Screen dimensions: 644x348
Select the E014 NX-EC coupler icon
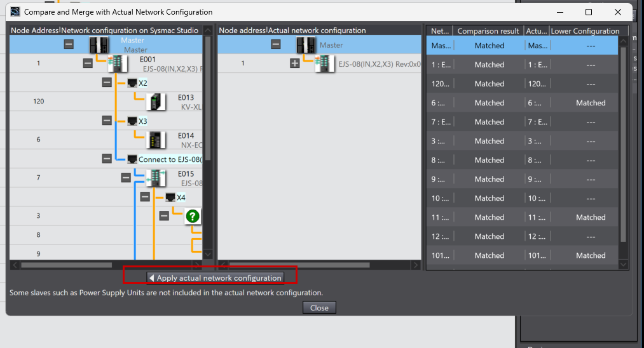(x=156, y=140)
